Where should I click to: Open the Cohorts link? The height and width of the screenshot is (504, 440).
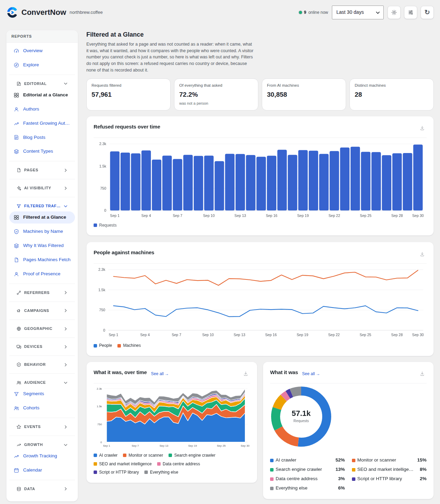42,408
